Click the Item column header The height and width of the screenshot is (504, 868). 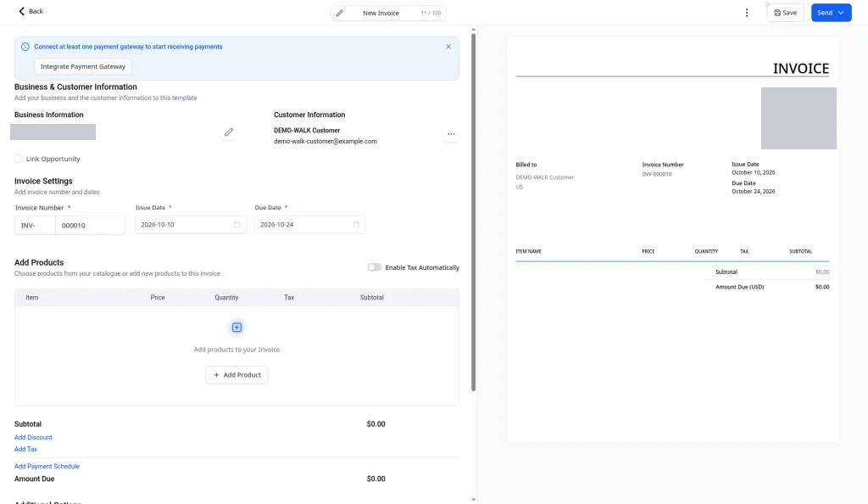(x=32, y=298)
